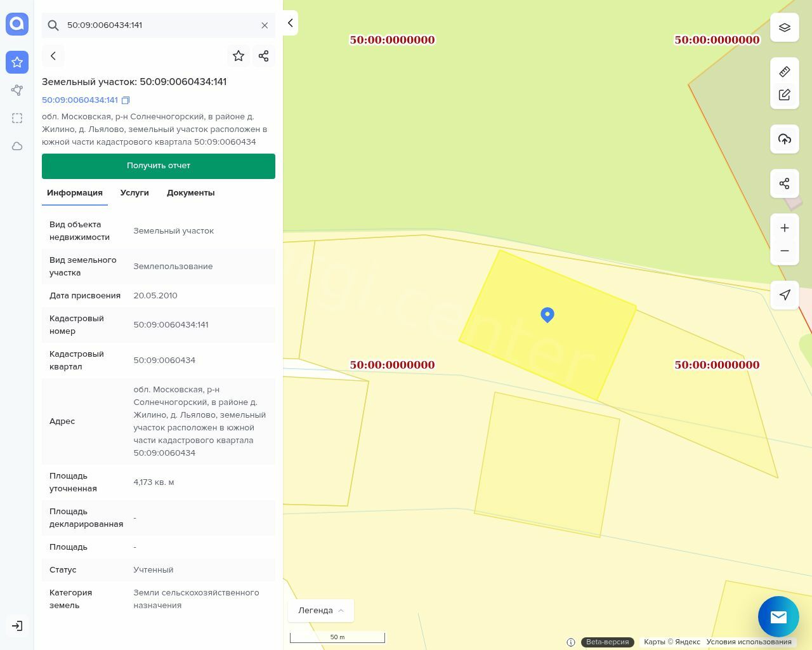Select the ruler measurement tool
This screenshot has width=812, height=650.
785,72
